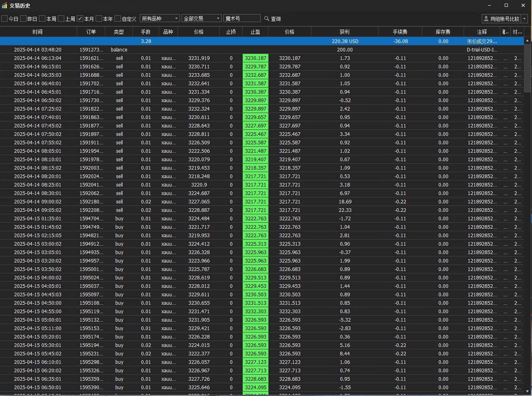Select the row timed 2025-04-15 01:35:01
The height and width of the screenshot is (396, 532).
coord(262,219)
